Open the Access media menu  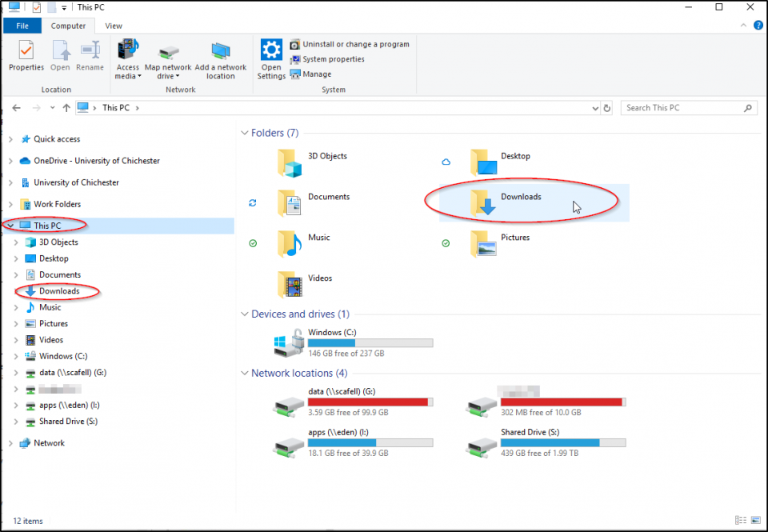(128, 58)
